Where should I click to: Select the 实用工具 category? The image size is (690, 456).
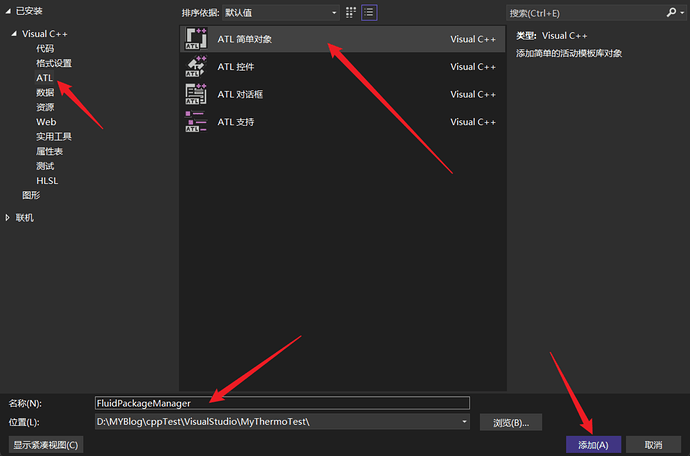(54, 136)
